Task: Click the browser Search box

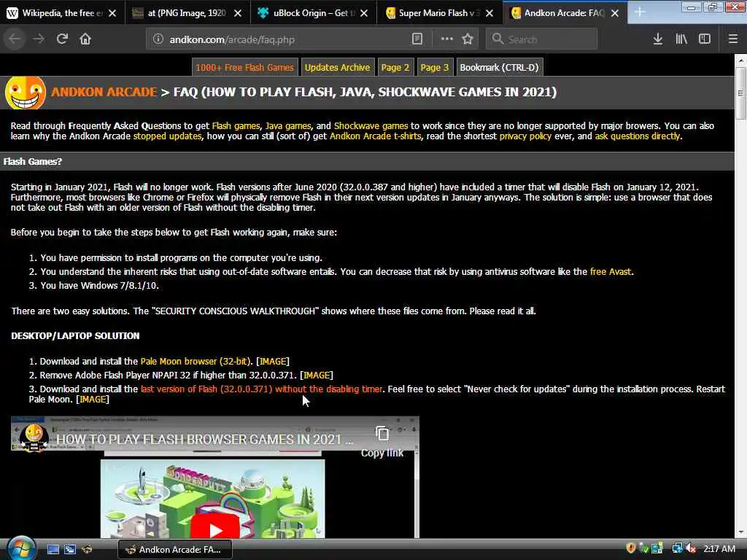Action: [x=541, y=39]
